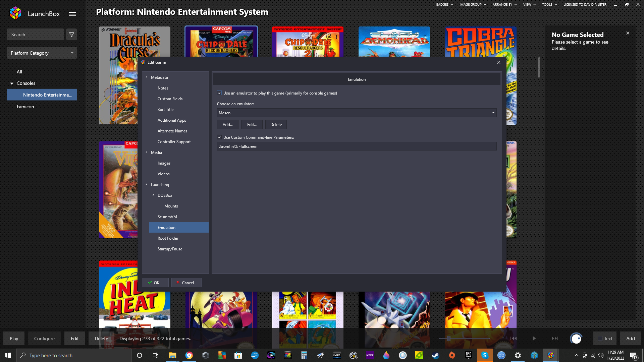The image size is (644, 362).
Task: Open the iLok License Manager taskbar icon
Action: pos(337,356)
